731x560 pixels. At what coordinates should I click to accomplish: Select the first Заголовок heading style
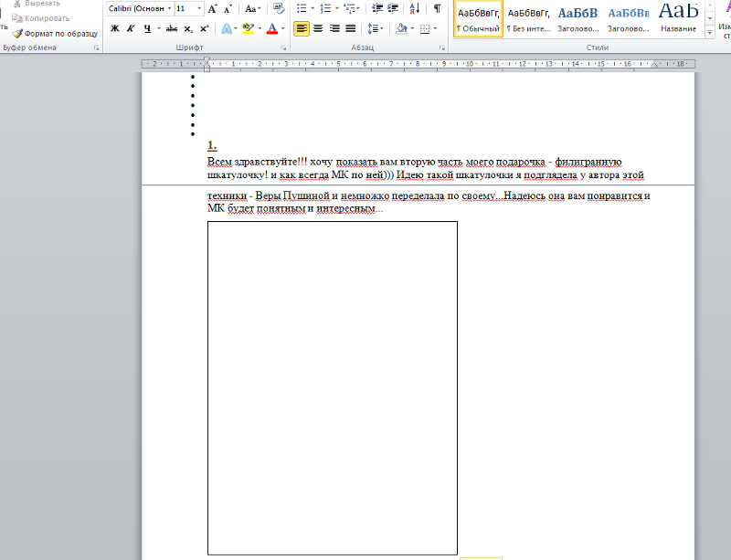(578, 19)
